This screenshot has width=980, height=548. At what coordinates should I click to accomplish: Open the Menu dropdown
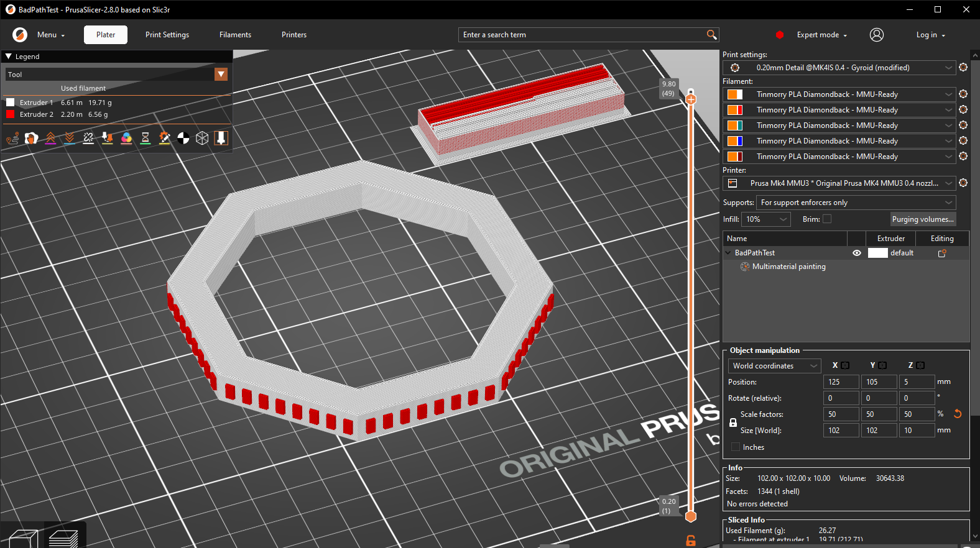[x=51, y=35]
